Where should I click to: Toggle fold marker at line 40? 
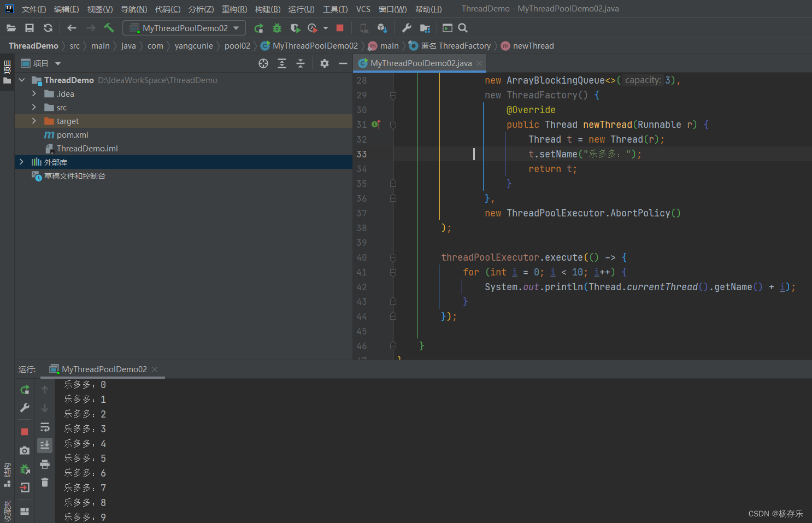click(x=393, y=257)
